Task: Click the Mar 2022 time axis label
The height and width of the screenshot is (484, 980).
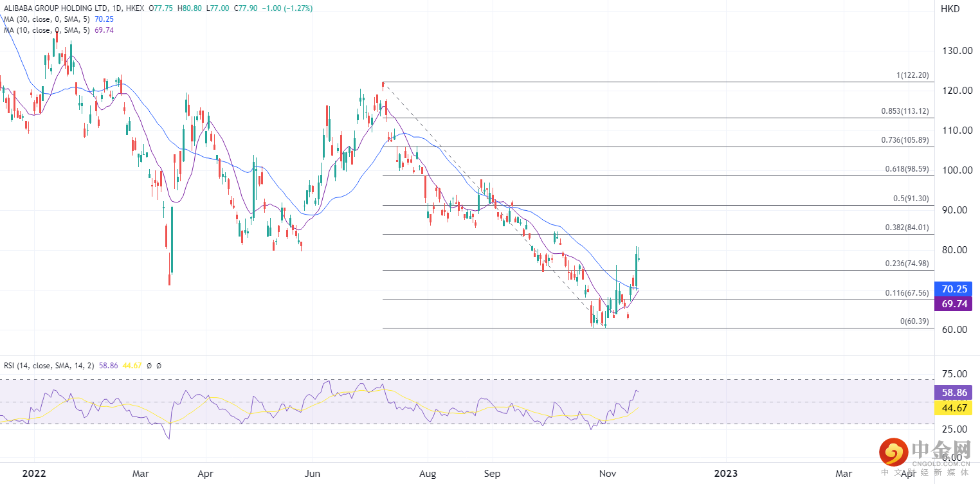Action: click(140, 474)
